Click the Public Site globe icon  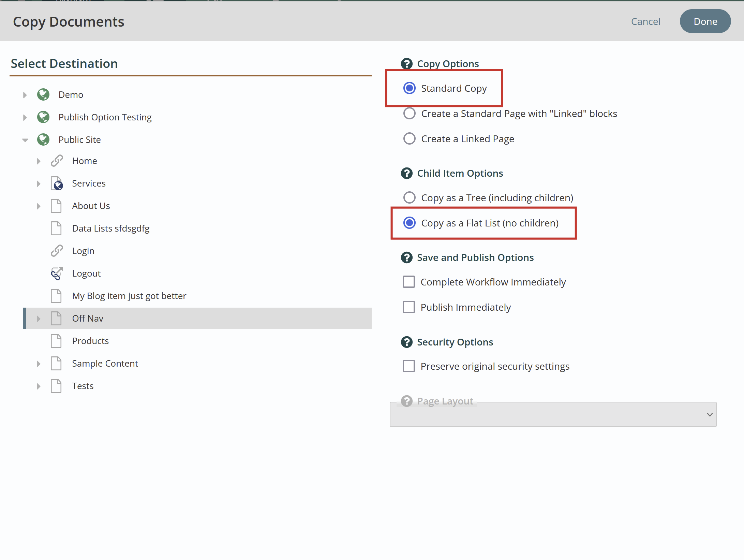pyautogui.click(x=43, y=139)
